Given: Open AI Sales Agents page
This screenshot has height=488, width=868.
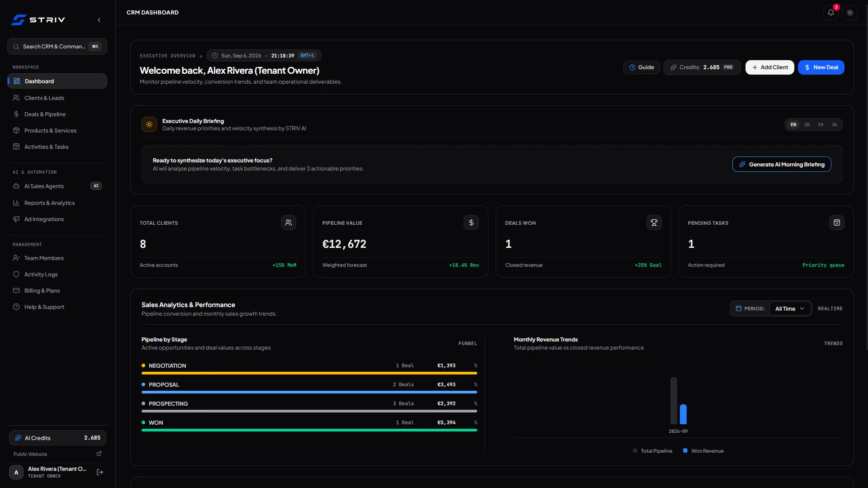Looking at the screenshot, I should (x=57, y=186).
